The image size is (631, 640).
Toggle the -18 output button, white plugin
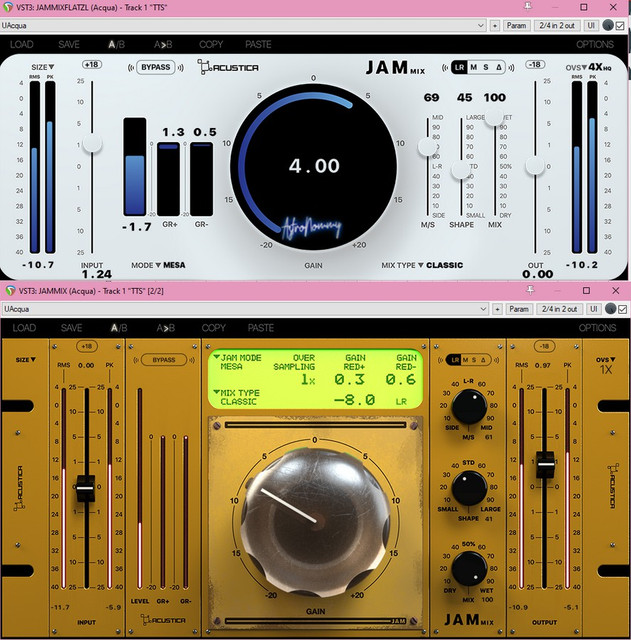click(x=535, y=64)
